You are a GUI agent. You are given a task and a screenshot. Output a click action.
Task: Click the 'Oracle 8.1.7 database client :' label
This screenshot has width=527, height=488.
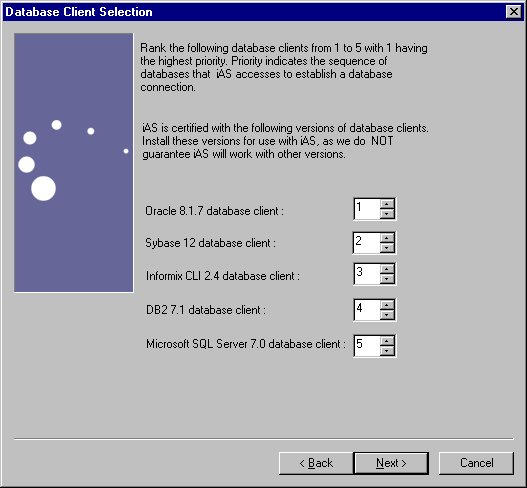click(x=214, y=211)
